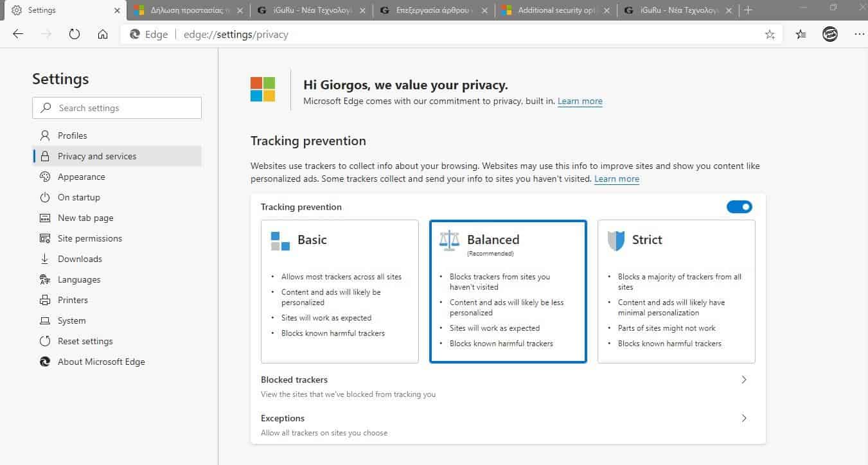This screenshot has height=465, width=868.
Task: Close the Additional security options tab
Action: pyautogui.click(x=607, y=10)
